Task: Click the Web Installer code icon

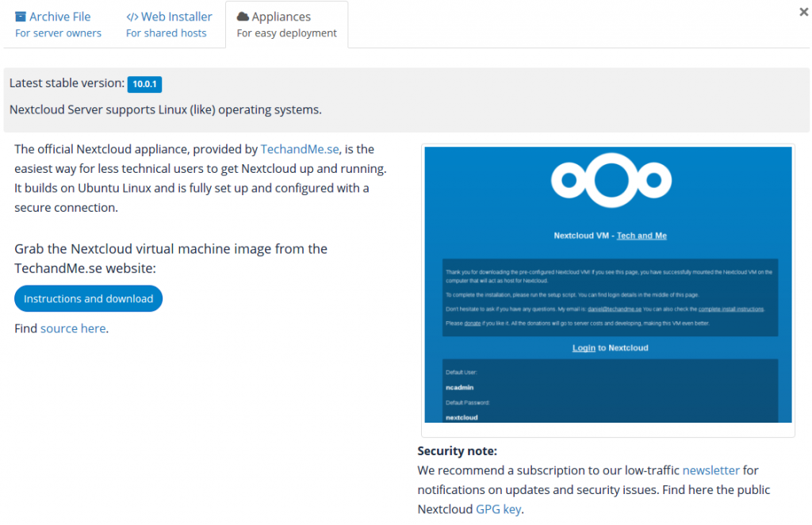Action: 132,17
